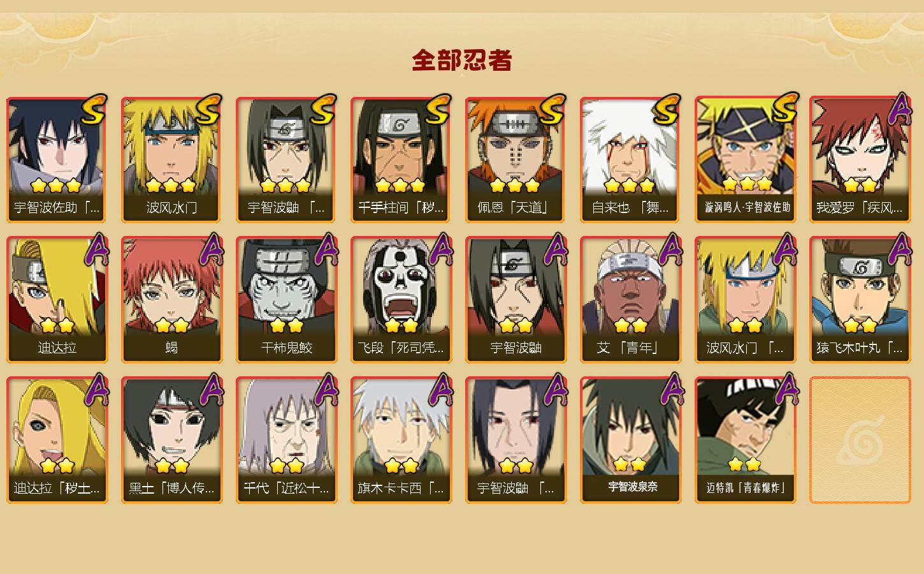The height and width of the screenshot is (574, 924).
Task: Select the 飞段 skull-faced ninja card
Action: pos(401,300)
